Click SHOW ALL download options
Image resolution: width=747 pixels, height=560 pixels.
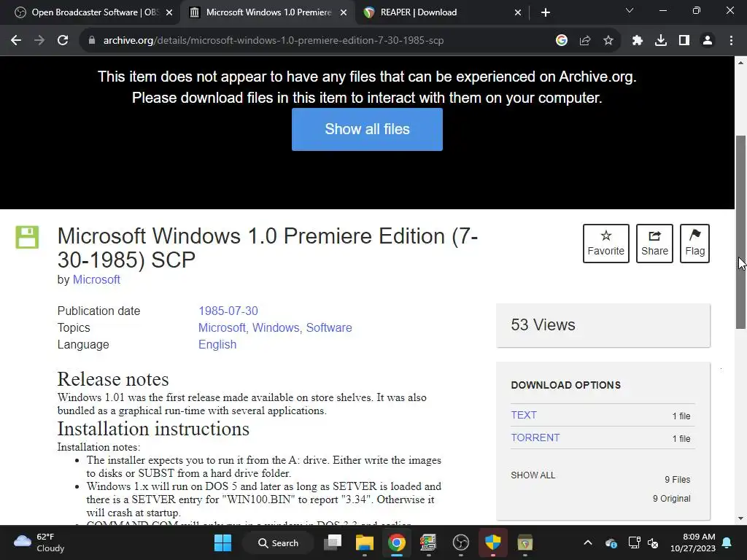(x=533, y=475)
